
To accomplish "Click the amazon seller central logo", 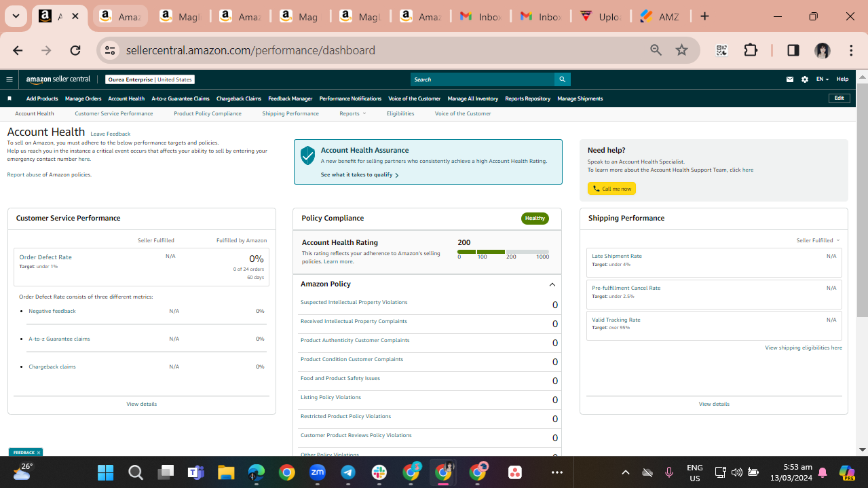I will pos(58,79).
